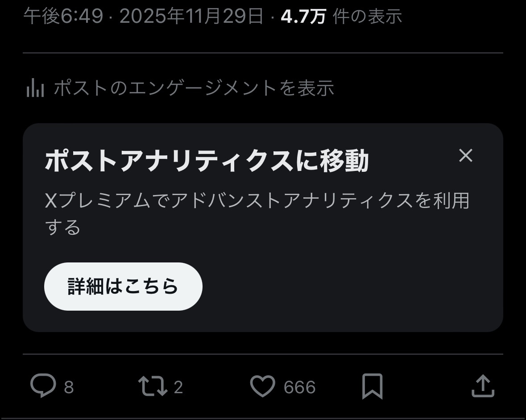Tap the reply speech bubble icon
This screenshot has width=526, height=420.
[43, 386]
